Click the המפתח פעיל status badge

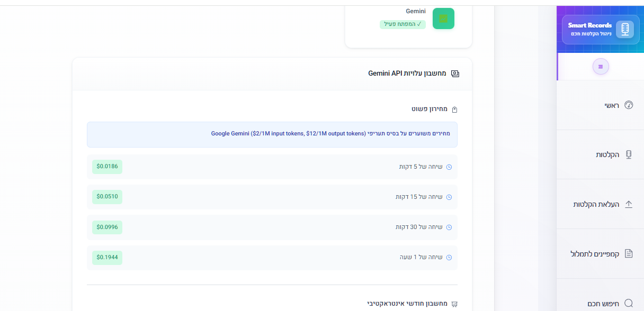click(x=402, y=24)
